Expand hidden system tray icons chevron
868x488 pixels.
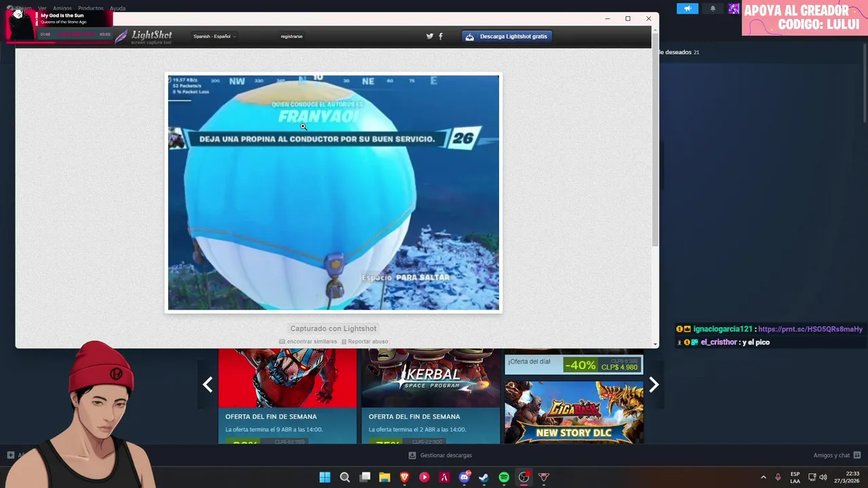(763, 477)
